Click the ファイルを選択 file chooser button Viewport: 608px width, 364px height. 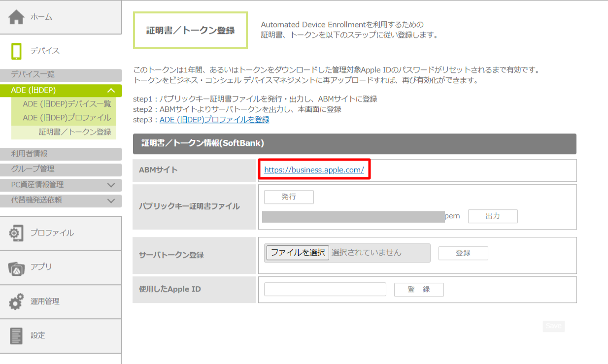click(298, 253)
